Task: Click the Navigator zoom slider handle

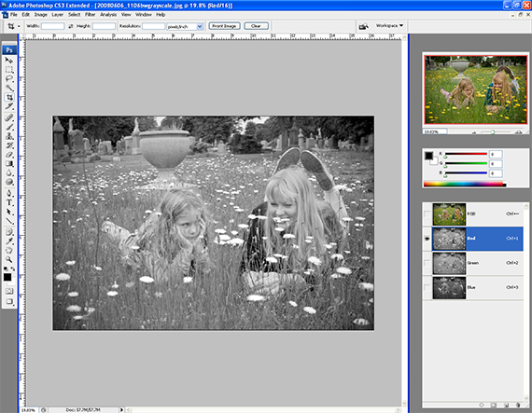Action: (493, 132)
